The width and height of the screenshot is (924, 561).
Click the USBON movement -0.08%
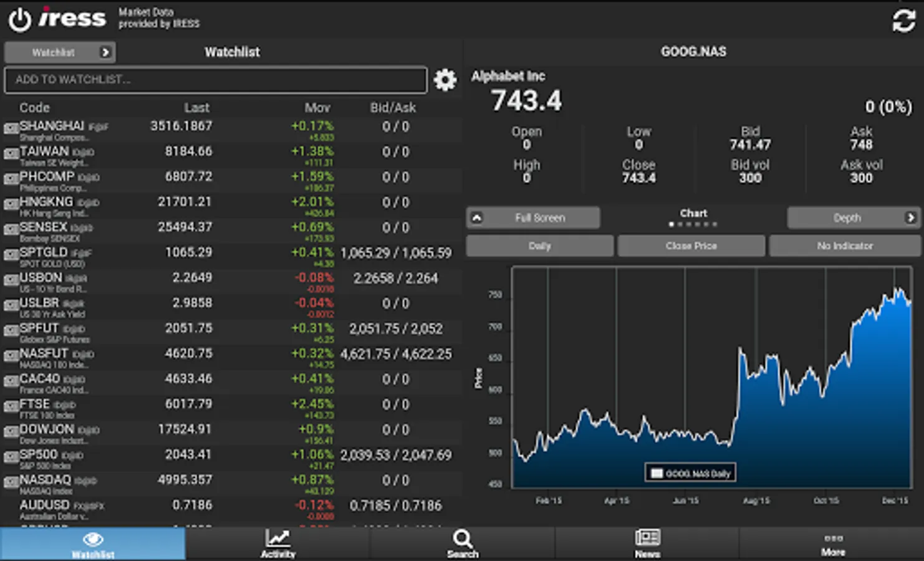point(314,277)
